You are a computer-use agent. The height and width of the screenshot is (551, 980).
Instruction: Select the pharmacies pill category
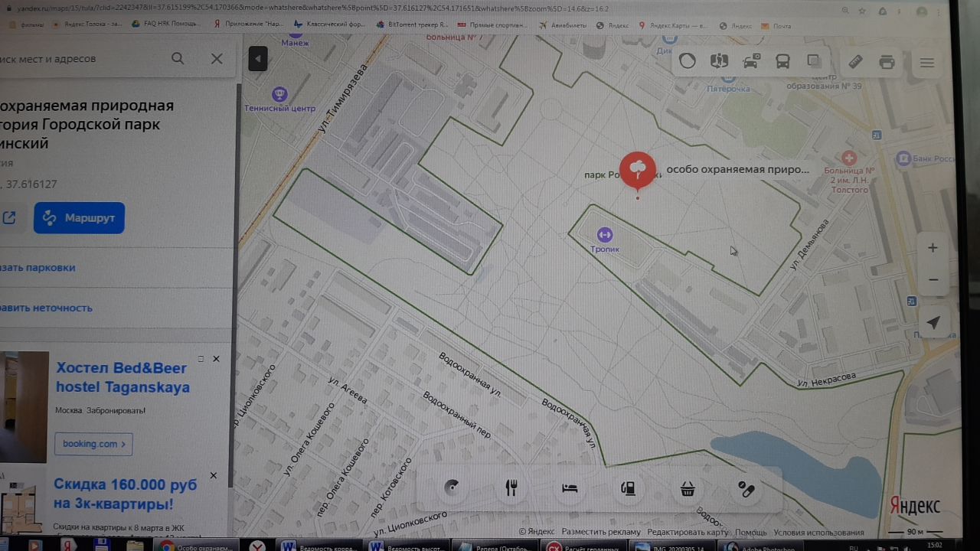746,489
